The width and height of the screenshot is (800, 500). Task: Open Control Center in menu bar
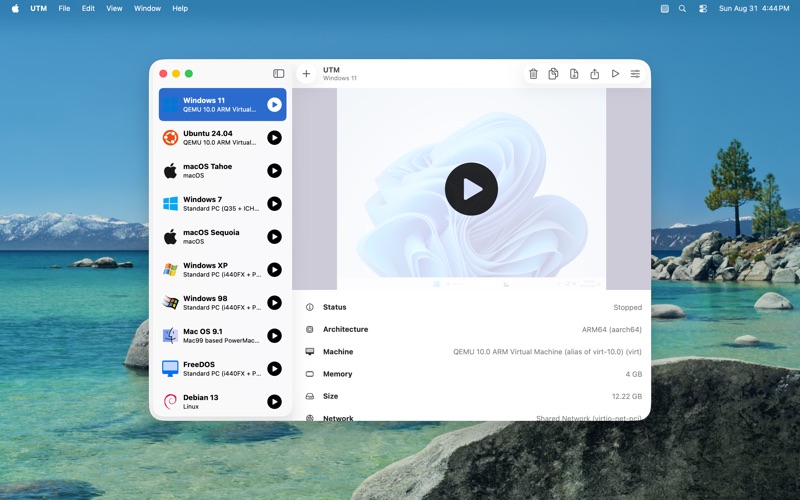[703, 8]
